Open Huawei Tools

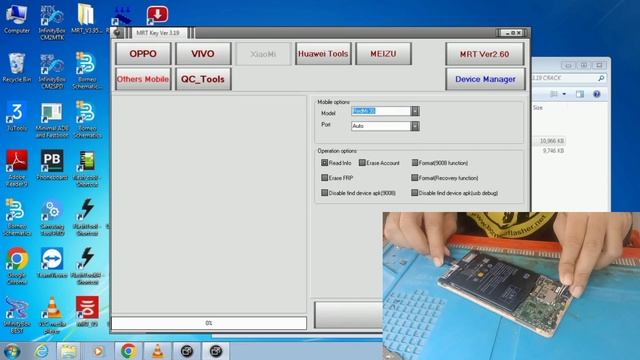point(323,53)
